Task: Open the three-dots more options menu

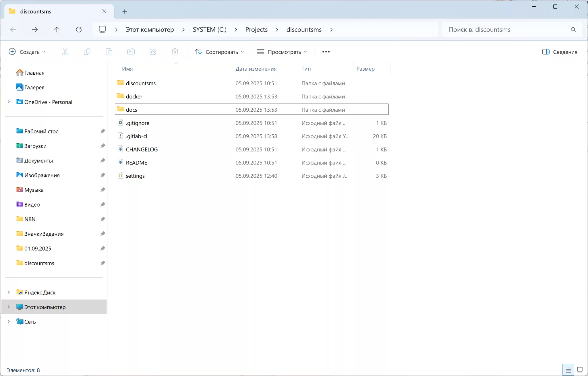Action: pyautogui.click(x=326, y=52)
